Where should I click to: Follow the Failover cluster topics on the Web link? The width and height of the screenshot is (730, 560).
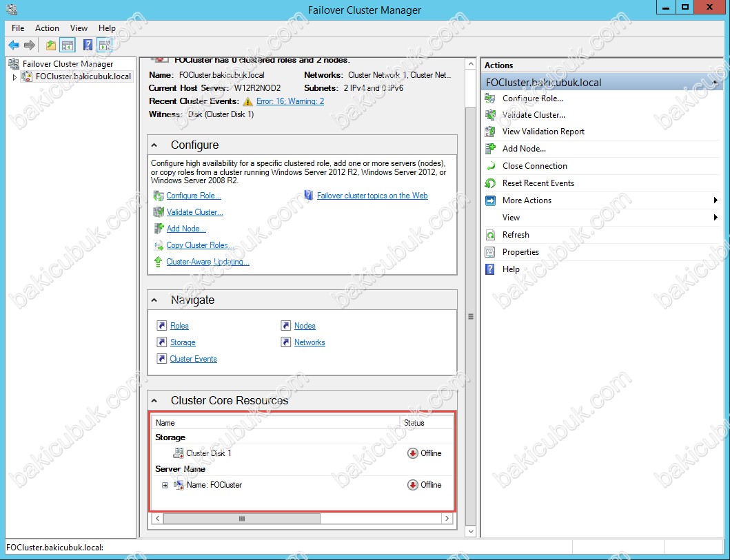[x=372, y=196]
